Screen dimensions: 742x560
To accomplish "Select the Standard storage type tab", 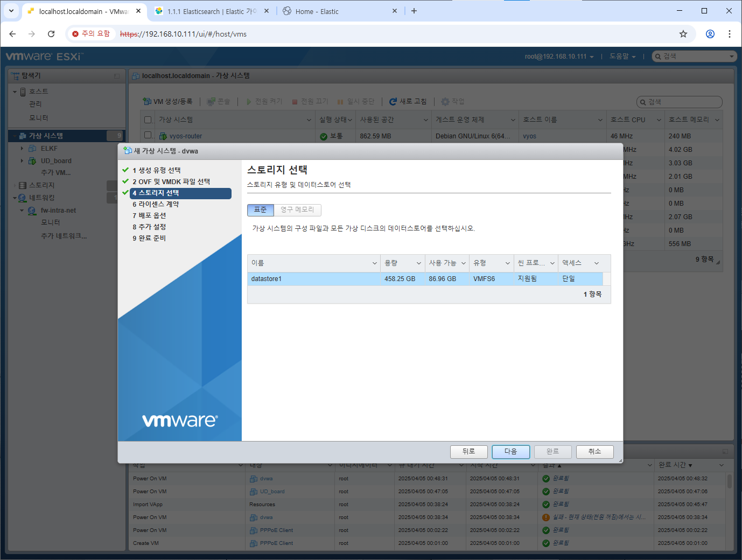I will click(x=261, y=209).
